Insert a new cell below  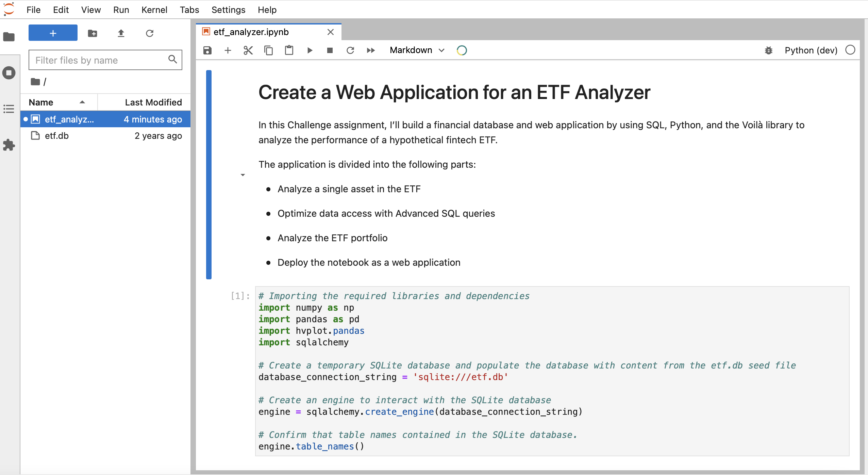click(227, 50)
